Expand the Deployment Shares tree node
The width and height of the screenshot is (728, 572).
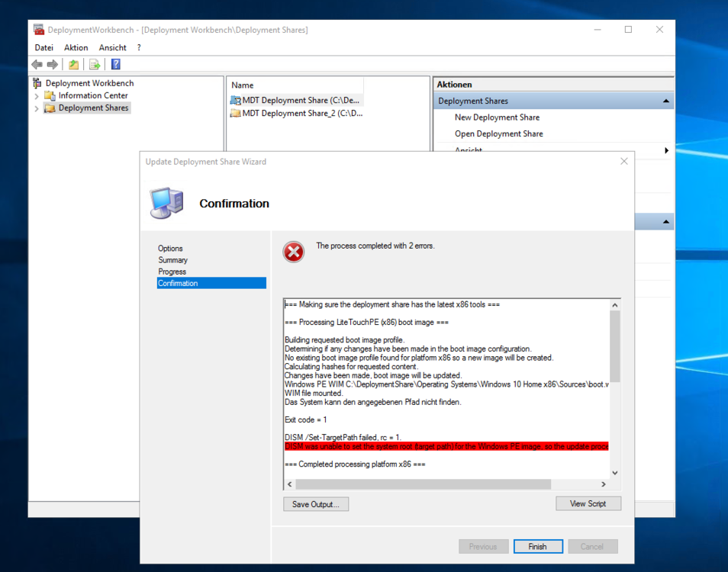(x=37, y=109)
